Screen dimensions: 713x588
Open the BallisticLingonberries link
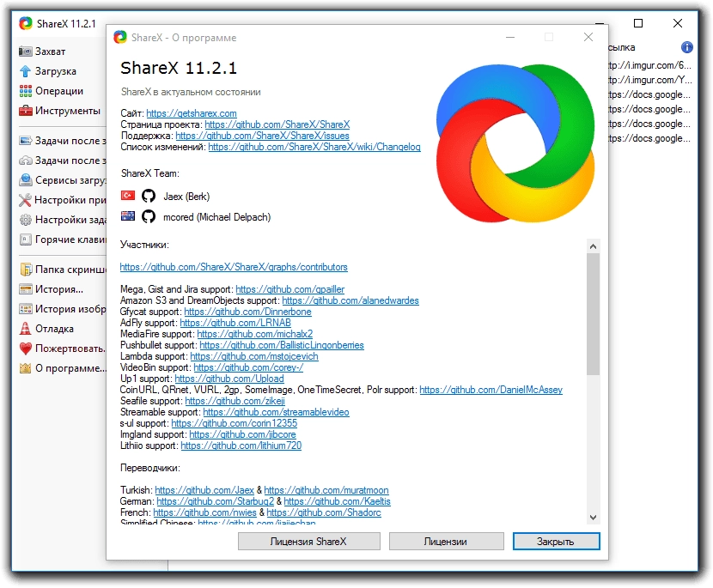point(282,345)
